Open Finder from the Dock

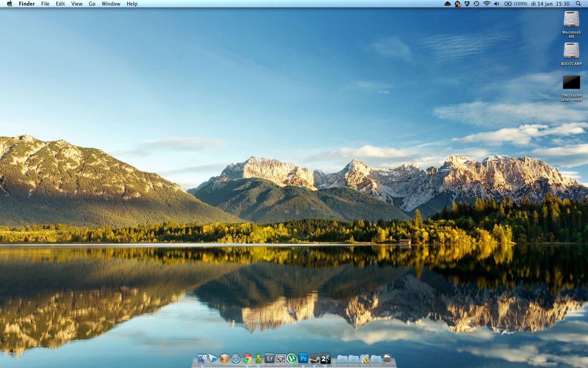pos(202,359)
